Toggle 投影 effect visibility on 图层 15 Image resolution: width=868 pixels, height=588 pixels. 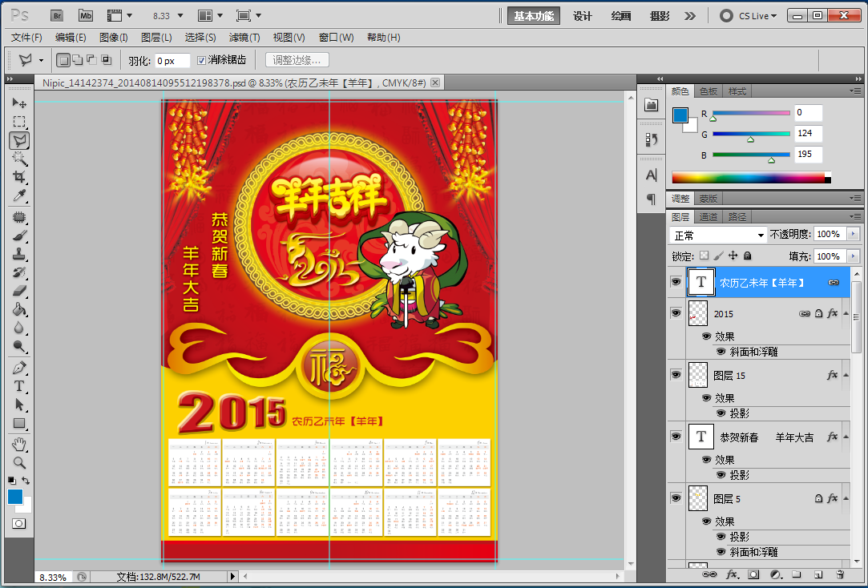point(721,413)
